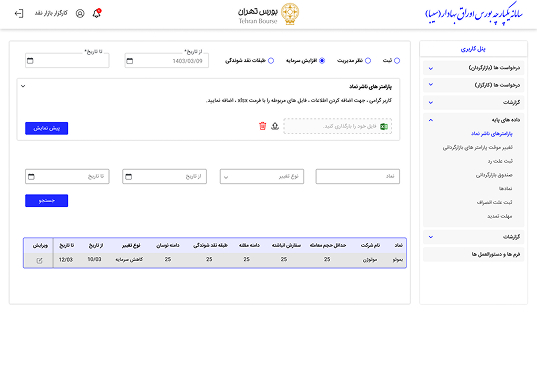Viewport: 537px width, 366px height.
Task: Open the calendar icon of the 1403/03/09 date field
Action: tap(129, 61)
